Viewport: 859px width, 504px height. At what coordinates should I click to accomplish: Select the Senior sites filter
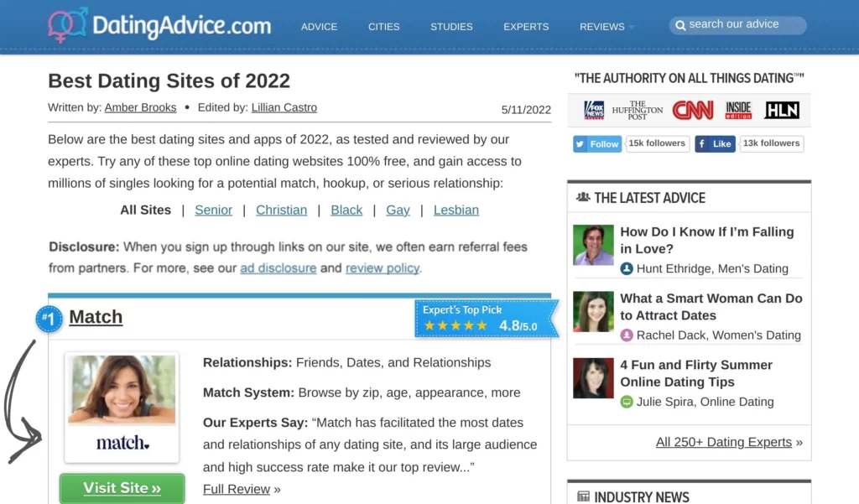(x=214, y=210)
